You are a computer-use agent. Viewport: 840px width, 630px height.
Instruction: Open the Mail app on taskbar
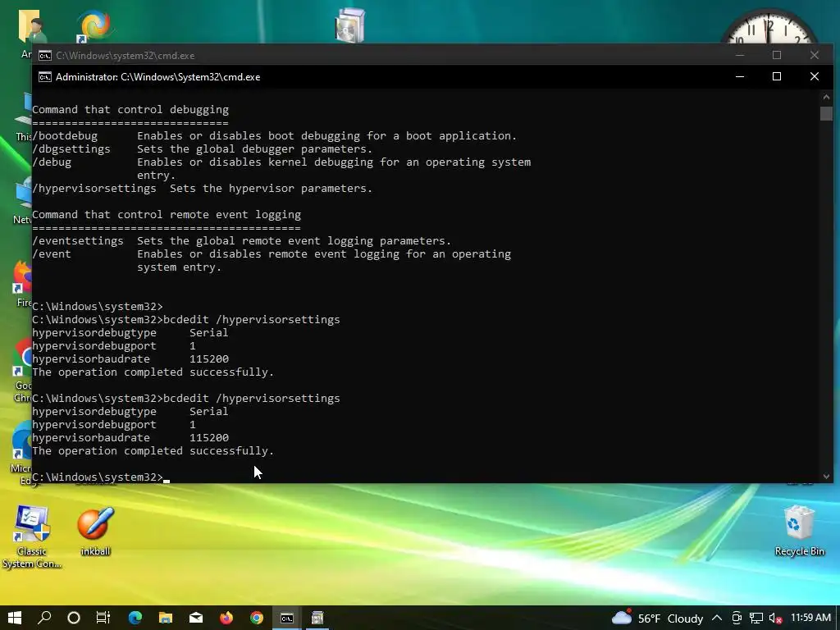click(196, 618)
